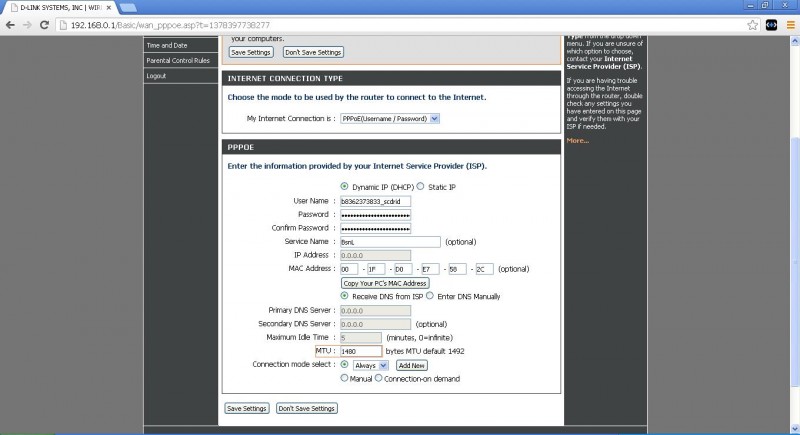
Task: Open Parental Control Rules in sidebar
Action: pyautogui.click(x=178, y=60)
